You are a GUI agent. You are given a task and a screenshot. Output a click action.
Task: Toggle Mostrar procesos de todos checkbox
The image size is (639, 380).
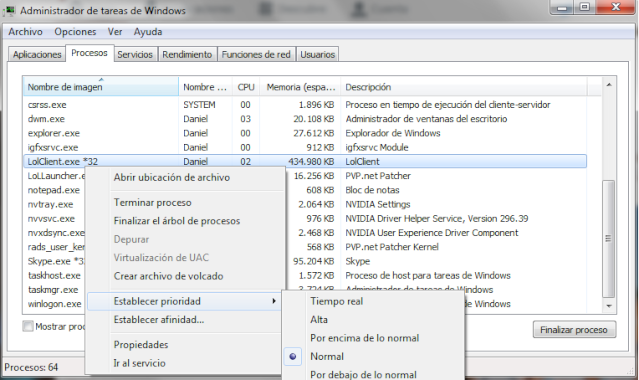coord(28,326)
